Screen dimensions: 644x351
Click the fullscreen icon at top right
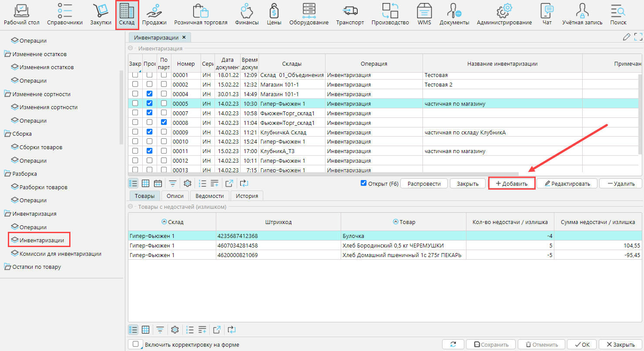point(638,37)
